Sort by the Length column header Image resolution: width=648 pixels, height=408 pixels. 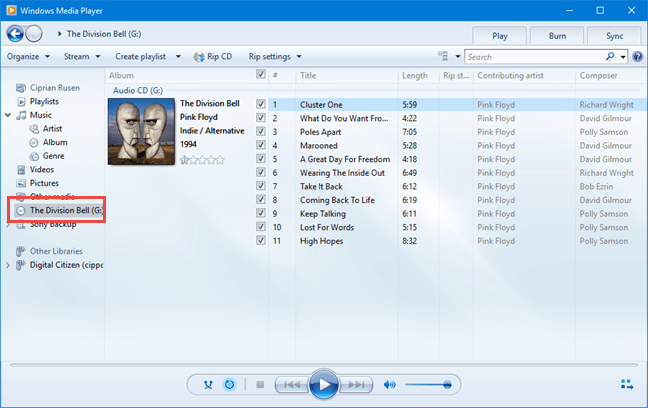pyautogui.click(x=418, y=76)
